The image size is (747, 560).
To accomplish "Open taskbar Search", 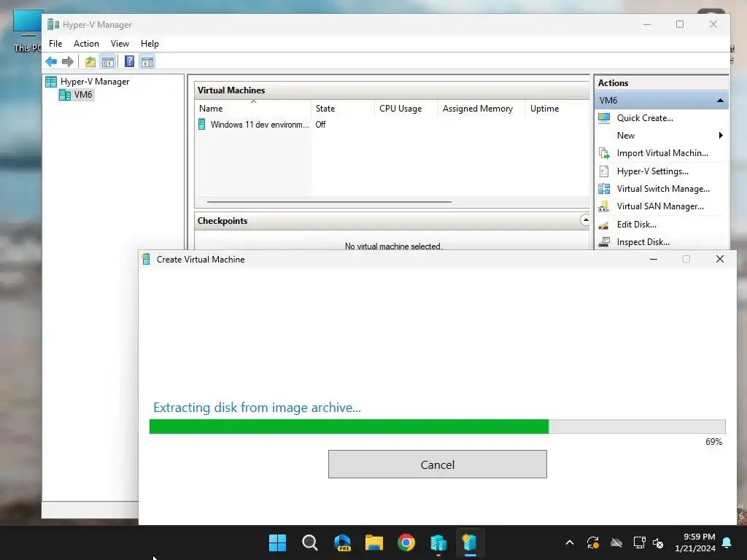I will [309, 542].
